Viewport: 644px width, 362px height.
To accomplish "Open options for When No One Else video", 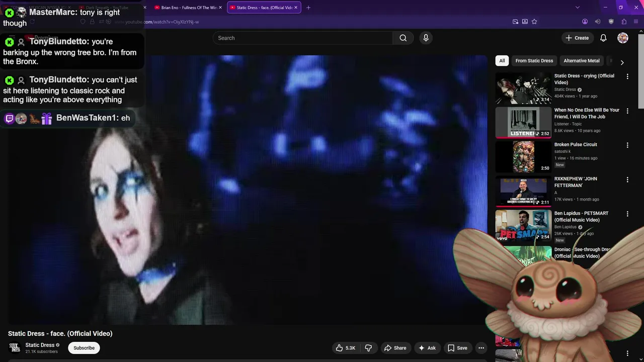I will tap(627, 111).
